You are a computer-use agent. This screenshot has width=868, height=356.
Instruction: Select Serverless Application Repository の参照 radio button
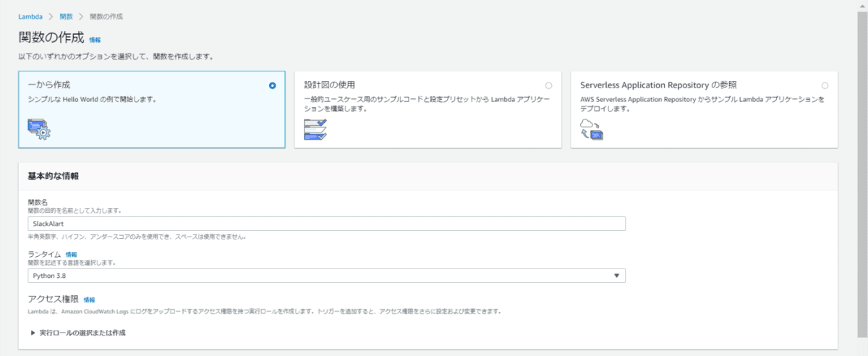point(825,85)
